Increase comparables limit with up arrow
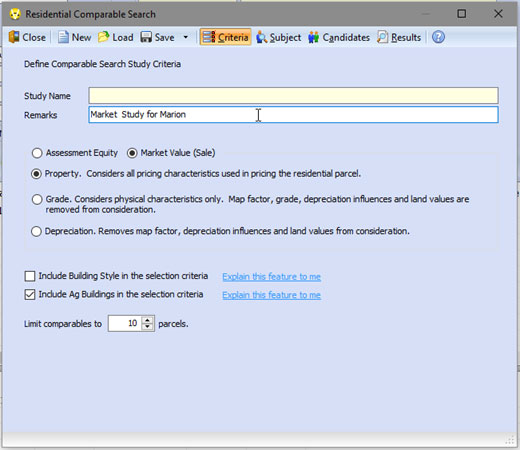 (148, 320)
